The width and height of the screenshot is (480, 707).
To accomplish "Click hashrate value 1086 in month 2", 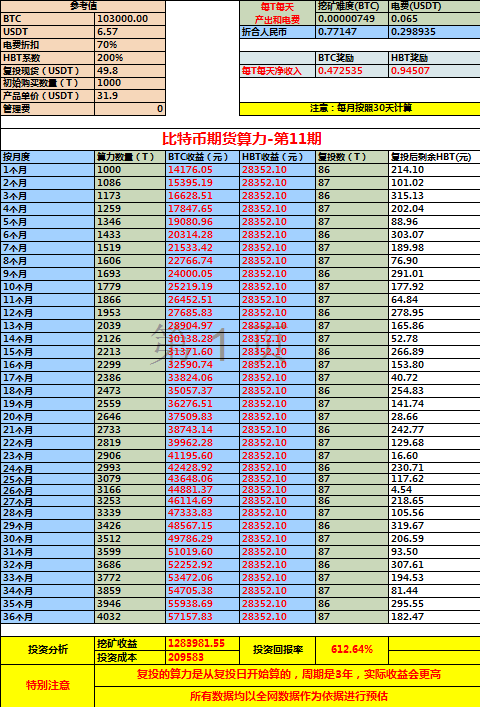I will pyautogui.click(x=130, y=183).
